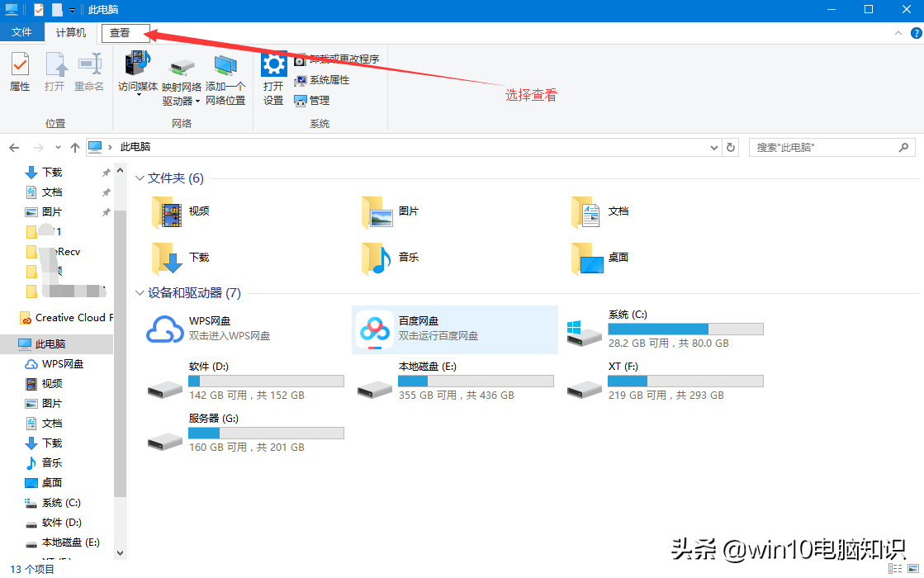Open the 视频 folder in main pane
The width and height of the screenshot is (924, 578).
tap(180, 211)
